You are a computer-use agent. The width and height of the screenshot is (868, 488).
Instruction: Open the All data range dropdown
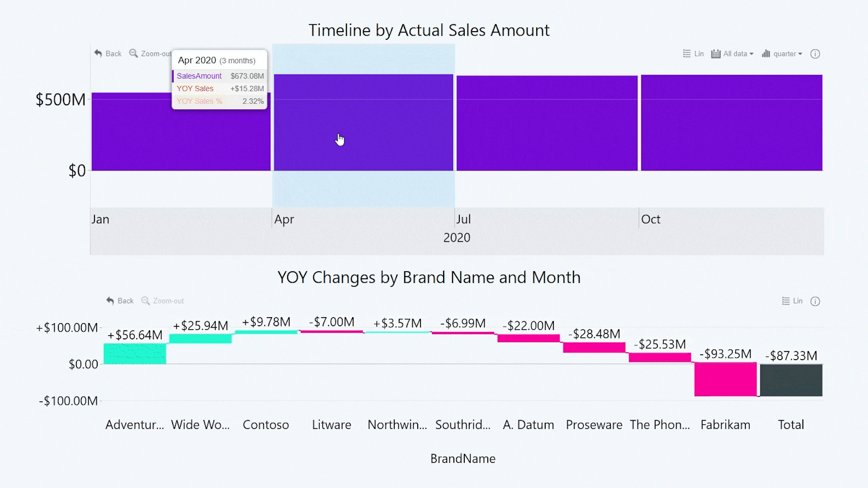point(732,54)
